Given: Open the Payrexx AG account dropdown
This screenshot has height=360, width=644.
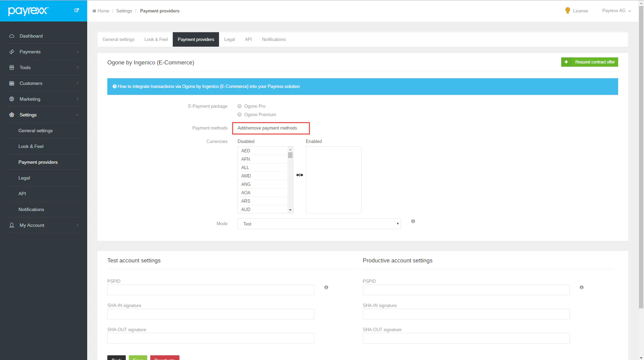Looking at the screenshot, I should (x=616, y=11).
